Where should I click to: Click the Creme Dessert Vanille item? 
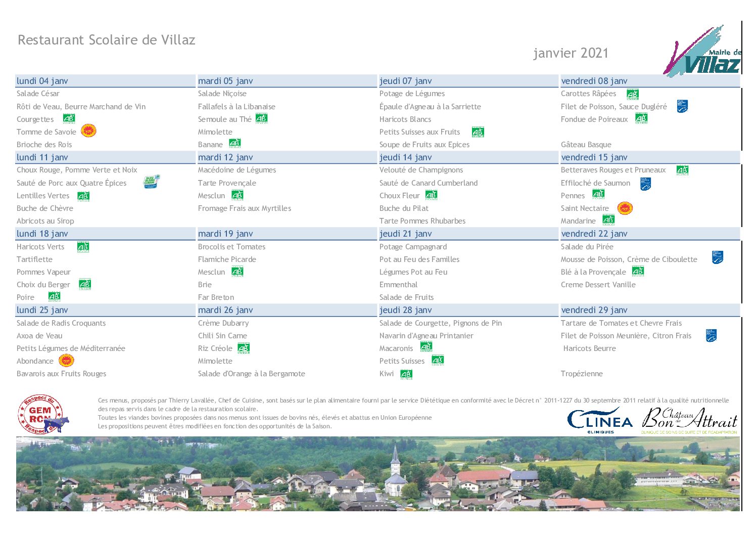pyautogui.click(x=598, y=285)
